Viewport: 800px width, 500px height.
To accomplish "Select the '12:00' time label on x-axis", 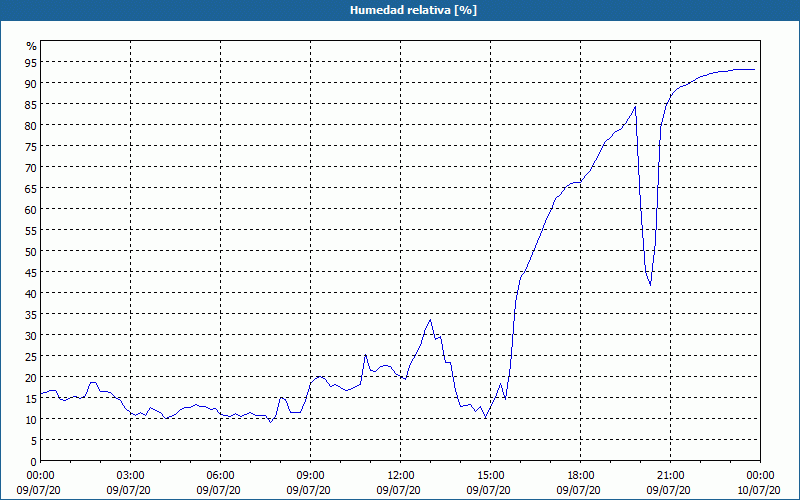I will click(x=401, y=476).
